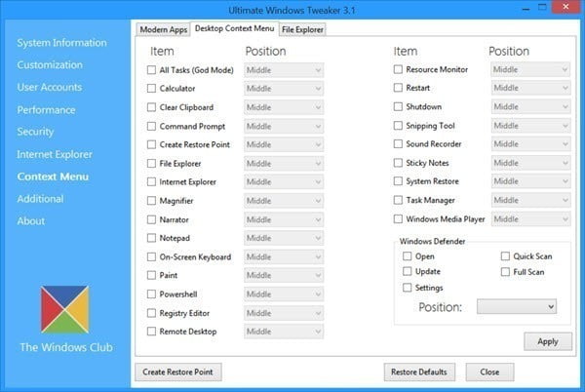Screen dimensions: 585x392
Task: Expand the Position dropdown beside Notepad
Action: coord(284,238)
